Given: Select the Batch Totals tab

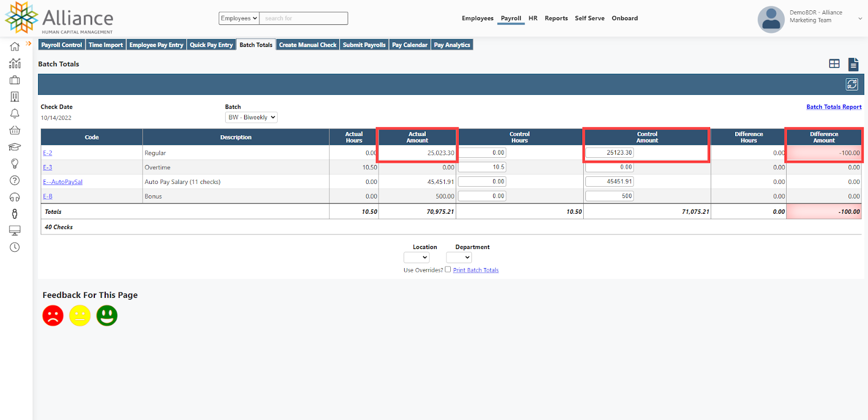Looking at the screenshot, I should coord(256,45).
